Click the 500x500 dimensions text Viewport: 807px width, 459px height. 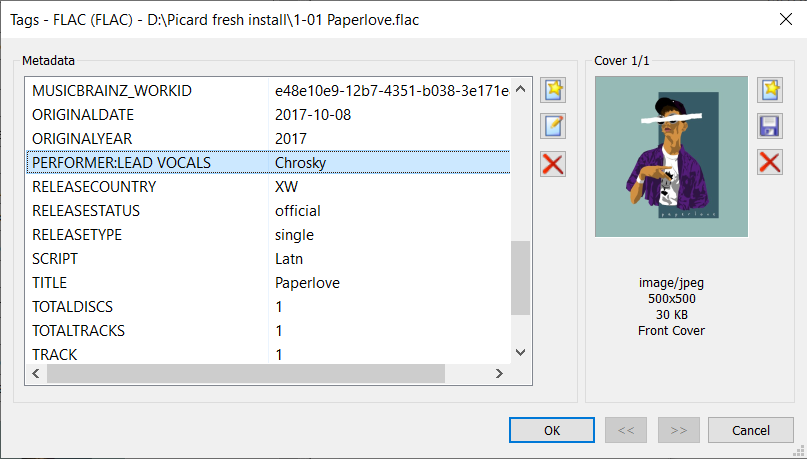tap(671, 298)
